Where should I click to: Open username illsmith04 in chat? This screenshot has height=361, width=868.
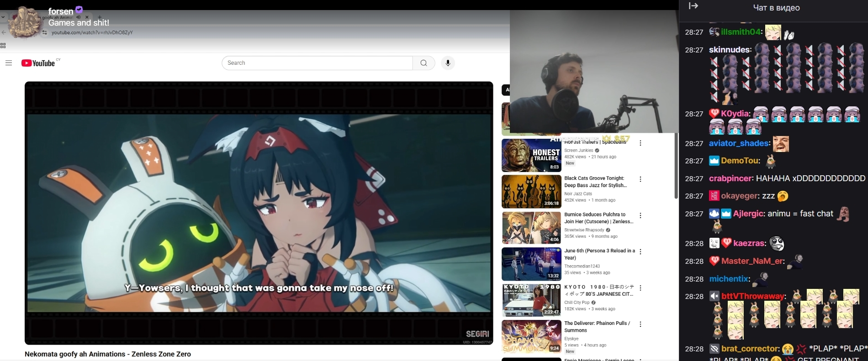[x=742, y=32]
